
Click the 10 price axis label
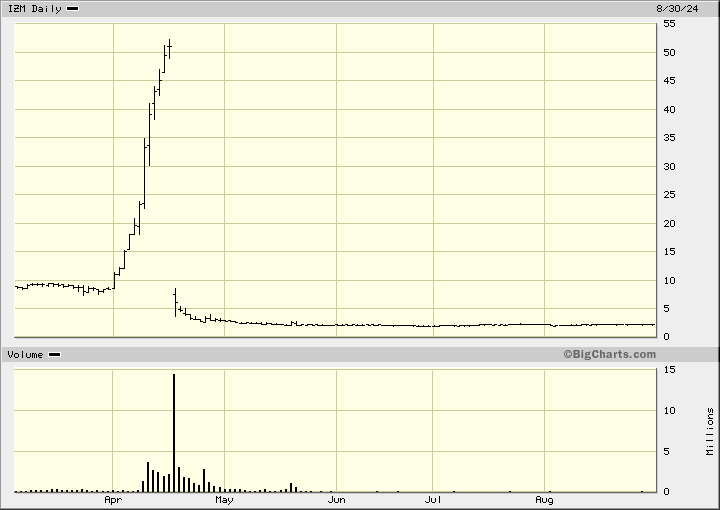669,280
